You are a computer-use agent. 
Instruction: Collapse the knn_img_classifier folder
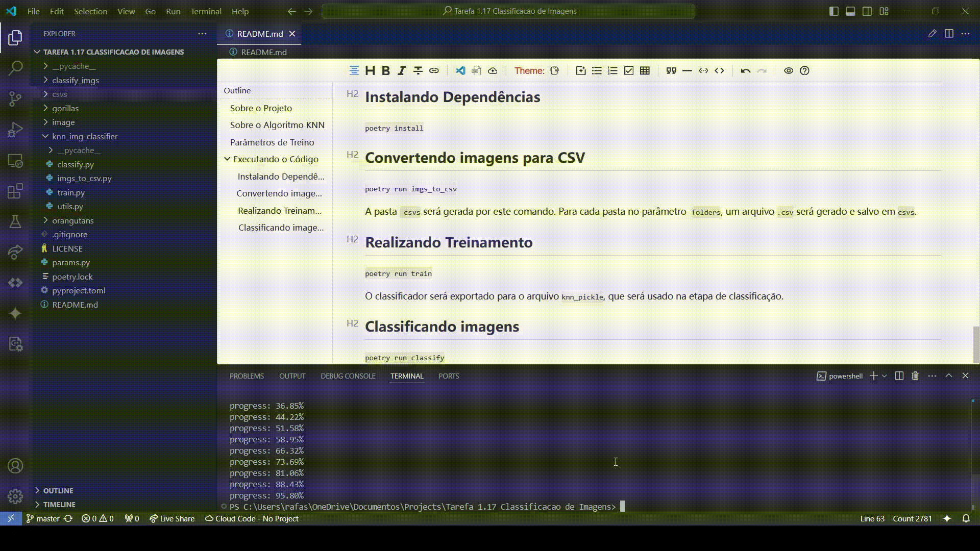85,136
